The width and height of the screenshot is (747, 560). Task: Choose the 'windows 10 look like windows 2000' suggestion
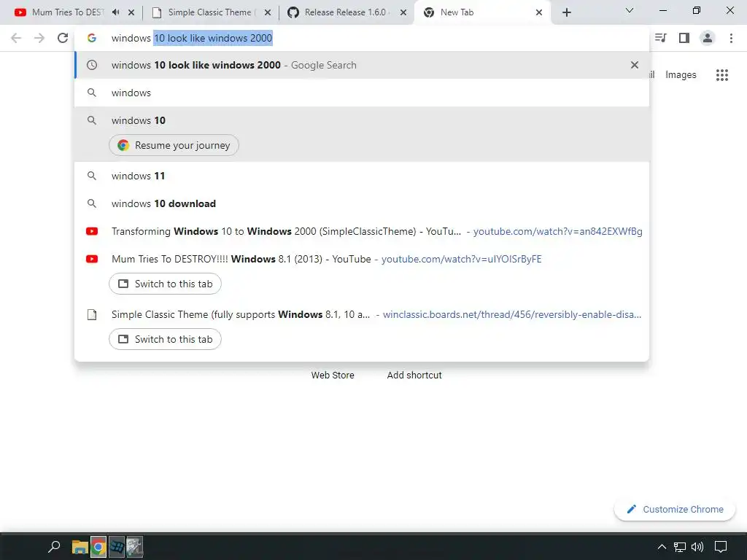pos(362,65)
